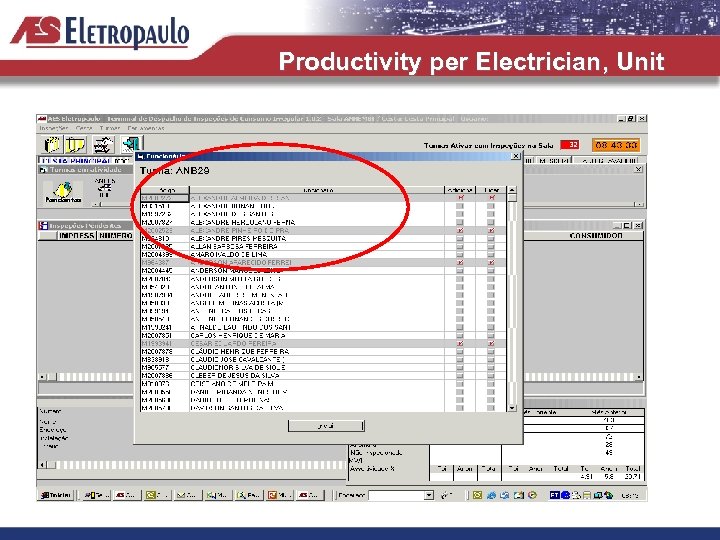Select the Pendentes icon in Turmas panel
The width and height of the screenshot is (720, 540).
pos(63,192)
